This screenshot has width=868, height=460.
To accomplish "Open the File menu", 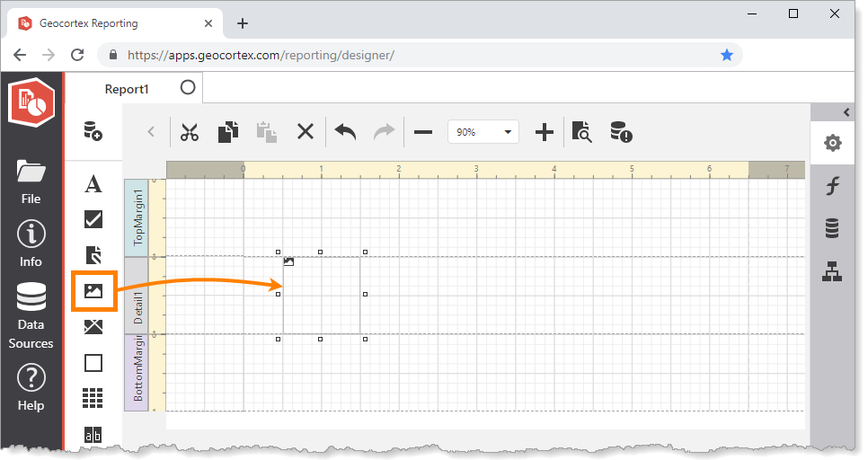I will [31, 182].
